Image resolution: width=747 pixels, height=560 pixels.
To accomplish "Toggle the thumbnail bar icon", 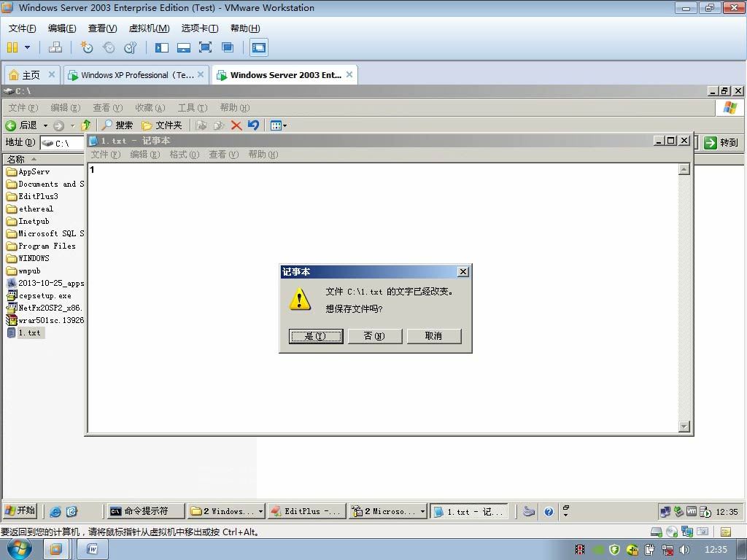I will click(x=183, y=47).
